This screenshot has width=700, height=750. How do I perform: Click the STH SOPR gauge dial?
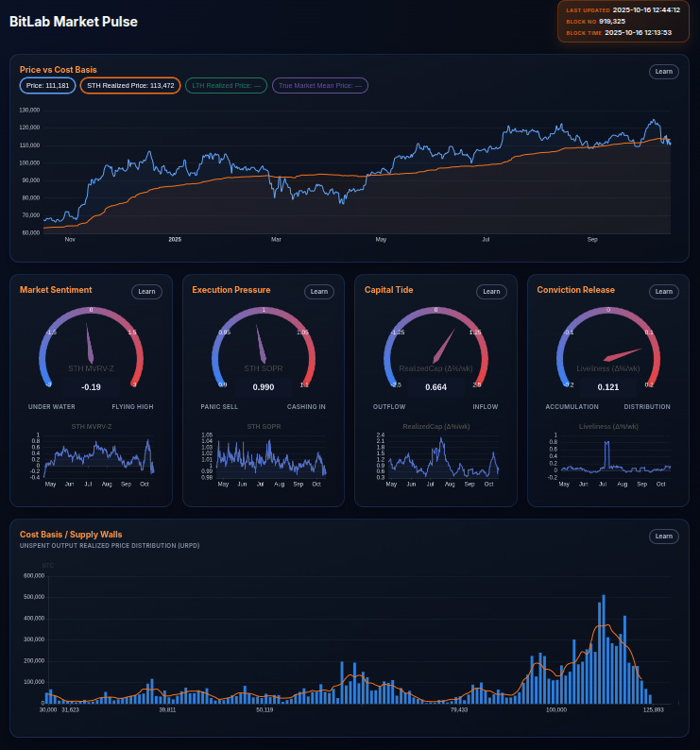[x=264, y=348]
